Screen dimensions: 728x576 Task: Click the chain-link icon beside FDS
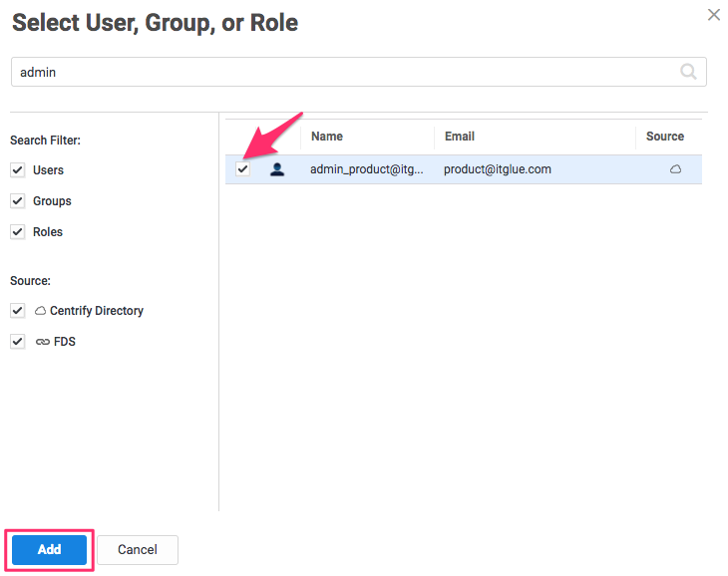point(41,342)
